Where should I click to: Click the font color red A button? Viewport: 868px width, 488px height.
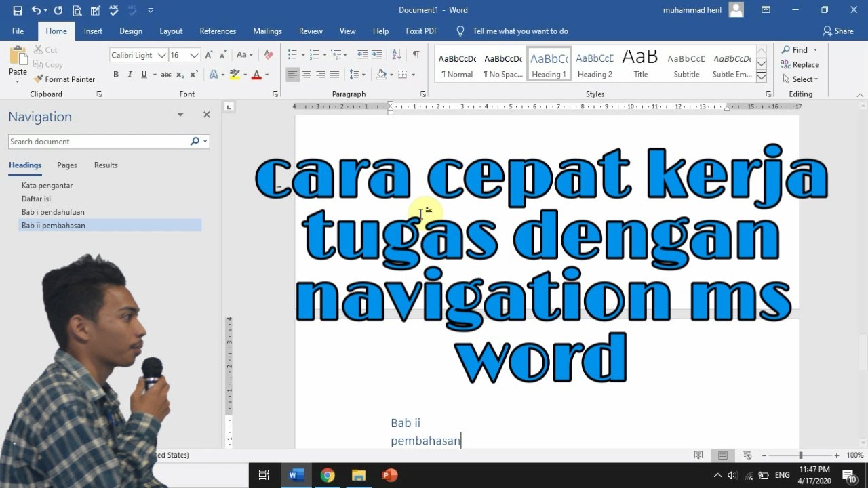pos(256,75)
